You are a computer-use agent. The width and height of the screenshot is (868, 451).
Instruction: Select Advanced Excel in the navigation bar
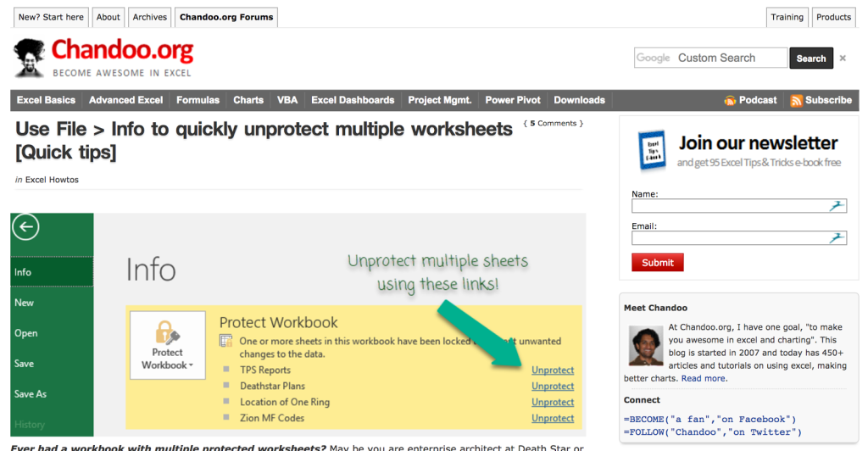click(125, 100)
